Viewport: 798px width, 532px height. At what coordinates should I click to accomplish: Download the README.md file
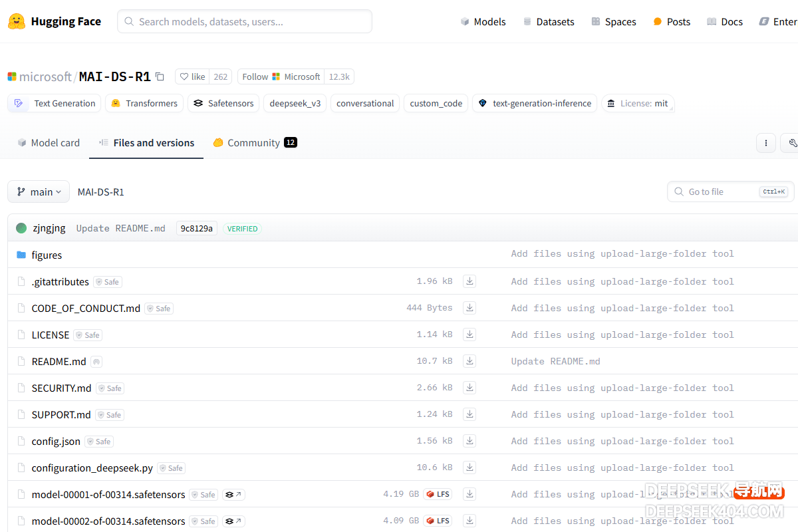click(x=469, y=361)
